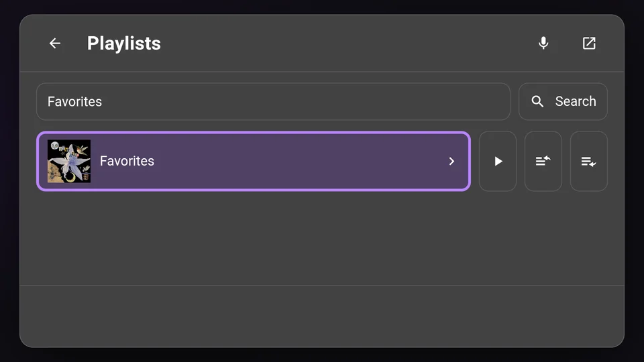Add Favorites to end of queue
644x362 pixels.
[x=589, y=162]
